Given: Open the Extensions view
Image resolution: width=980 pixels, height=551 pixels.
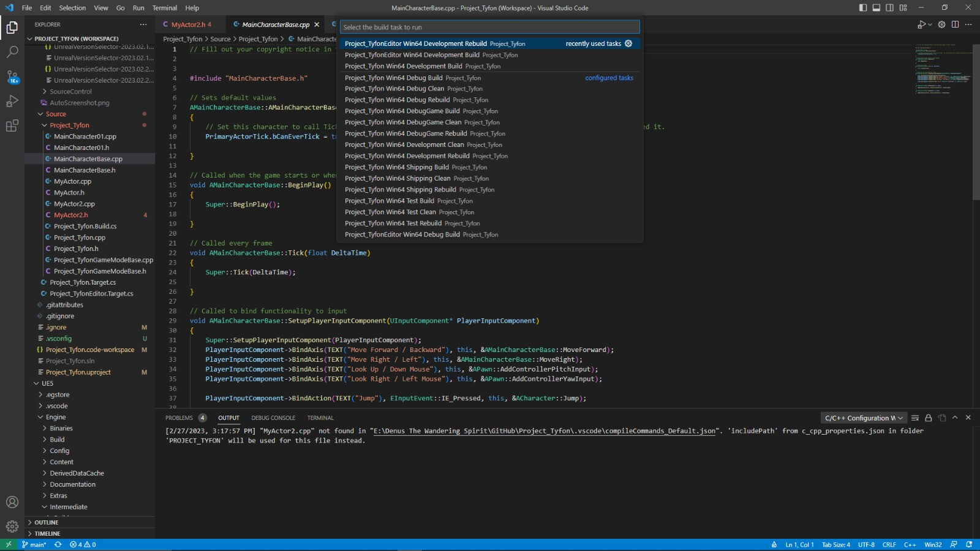Looking at the screenshot, I should click(x=12, y=126).
